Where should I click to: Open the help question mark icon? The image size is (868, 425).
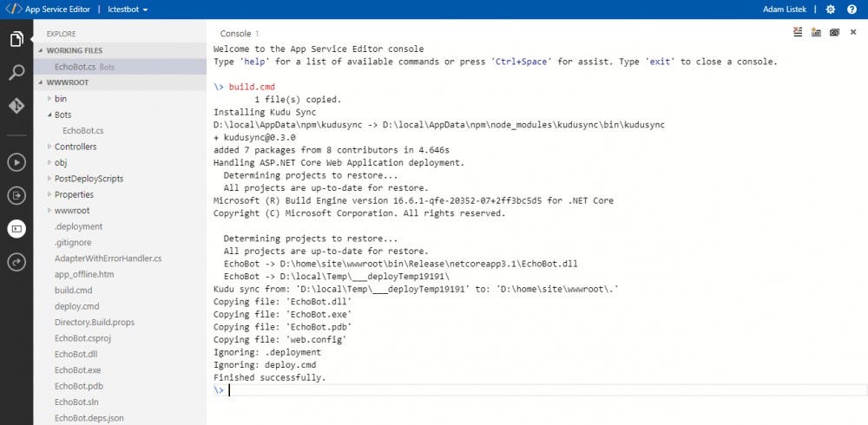(852, 10)
